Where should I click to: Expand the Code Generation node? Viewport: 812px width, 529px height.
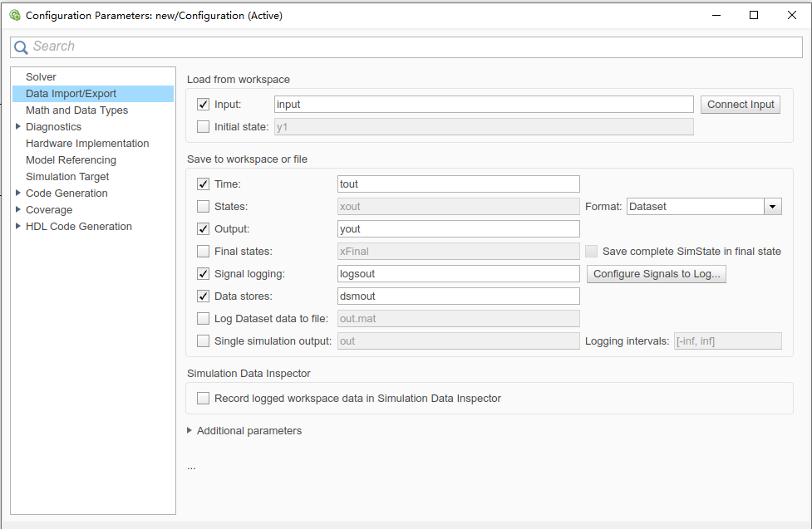coord(18,193)
